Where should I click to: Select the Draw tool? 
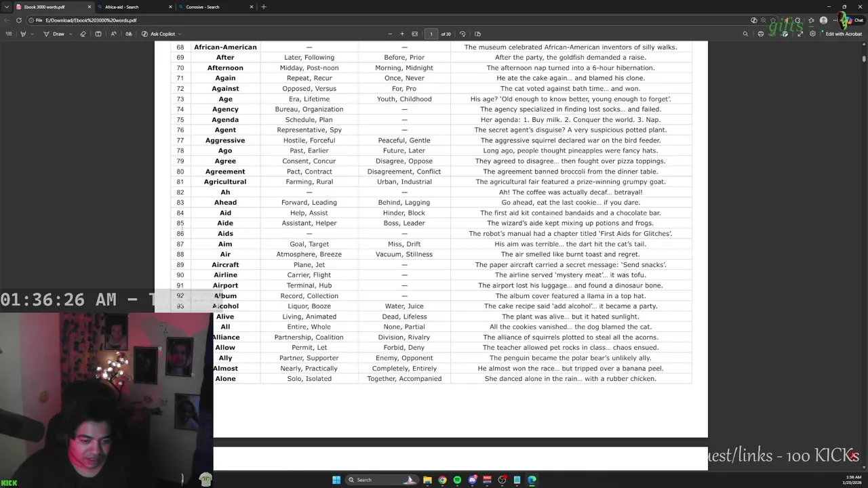tap(54, 34)
